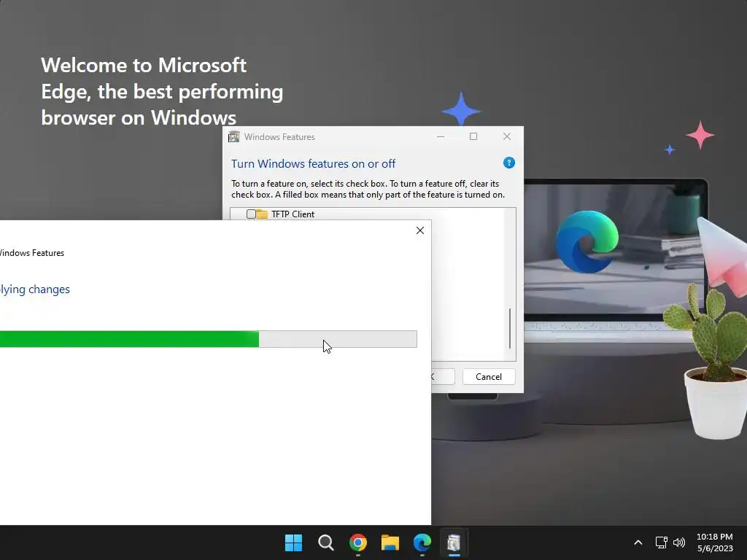
Task: Launch Google Chrome from taskbar
Action: pos(357,542)
